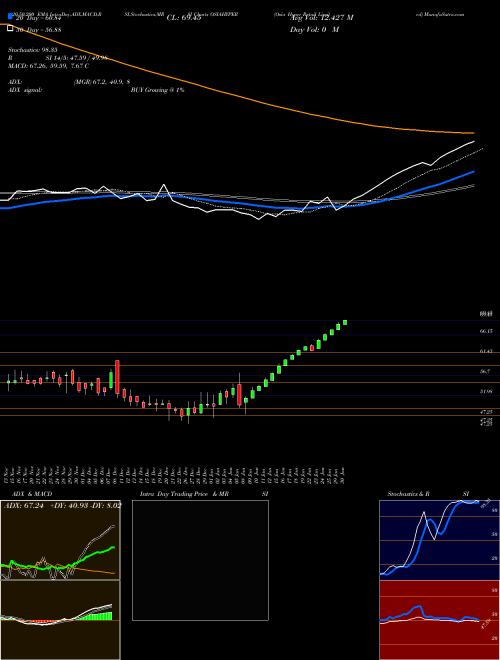The width and height of the screenshot is (500, 660).
Task: Click the MACD histogram panel
Action: coord(60,620)
